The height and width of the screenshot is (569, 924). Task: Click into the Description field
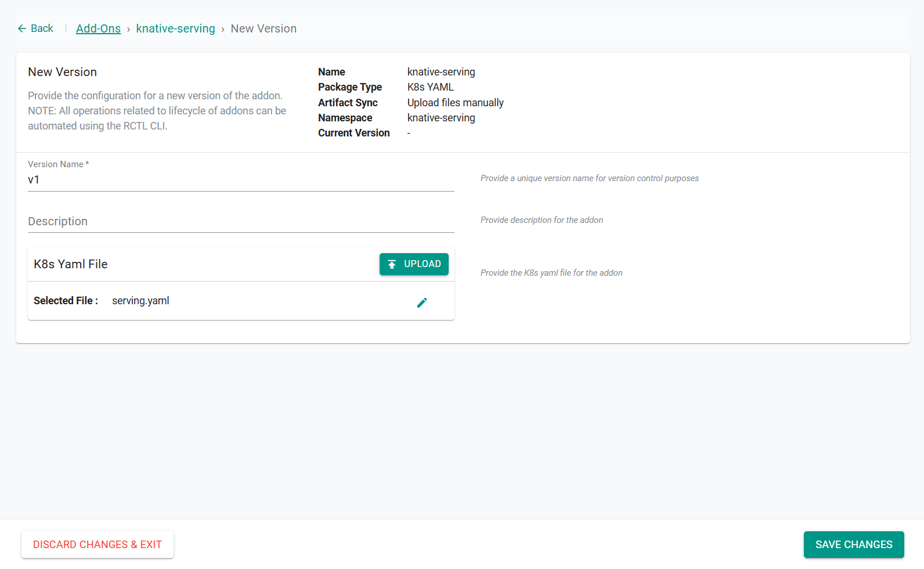(241, 221)
